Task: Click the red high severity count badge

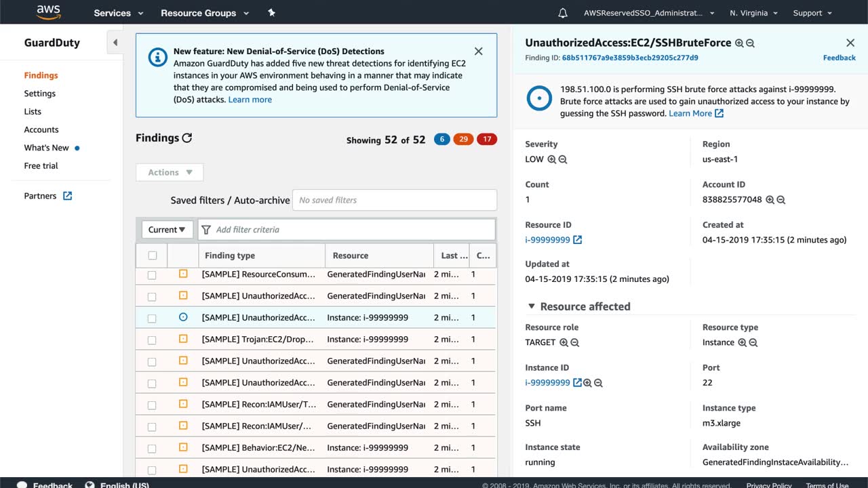Action: coord(486,140)
